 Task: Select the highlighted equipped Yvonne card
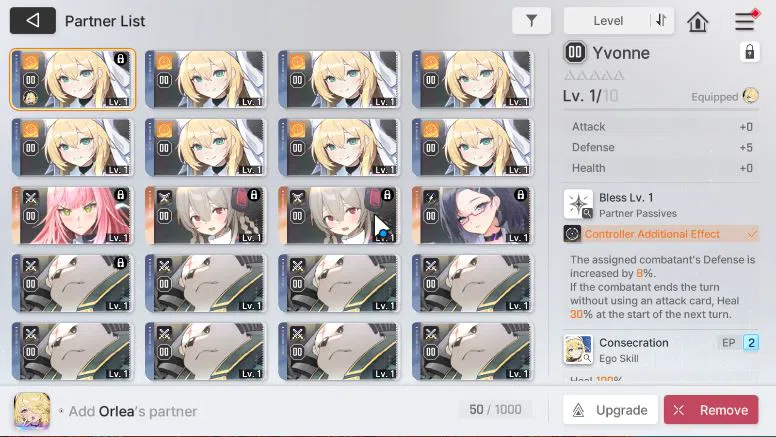pyautogui.click(x=72, y=79)
